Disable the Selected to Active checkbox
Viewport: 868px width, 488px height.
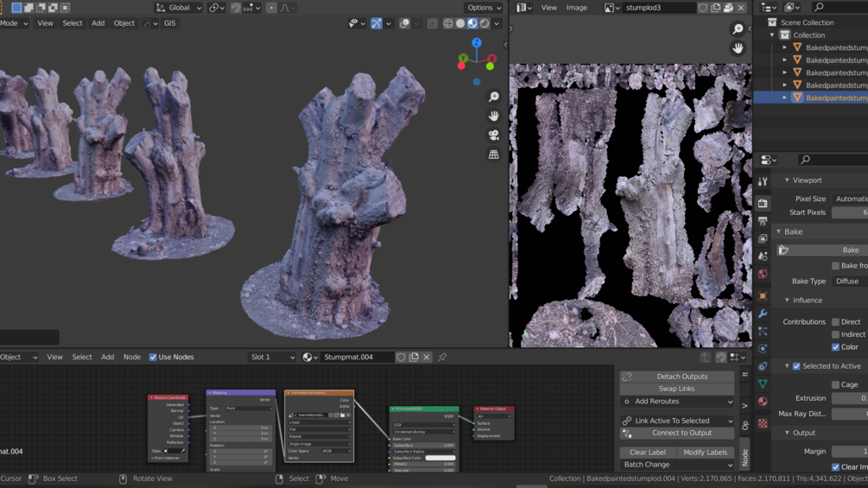(x=796, y=366)
